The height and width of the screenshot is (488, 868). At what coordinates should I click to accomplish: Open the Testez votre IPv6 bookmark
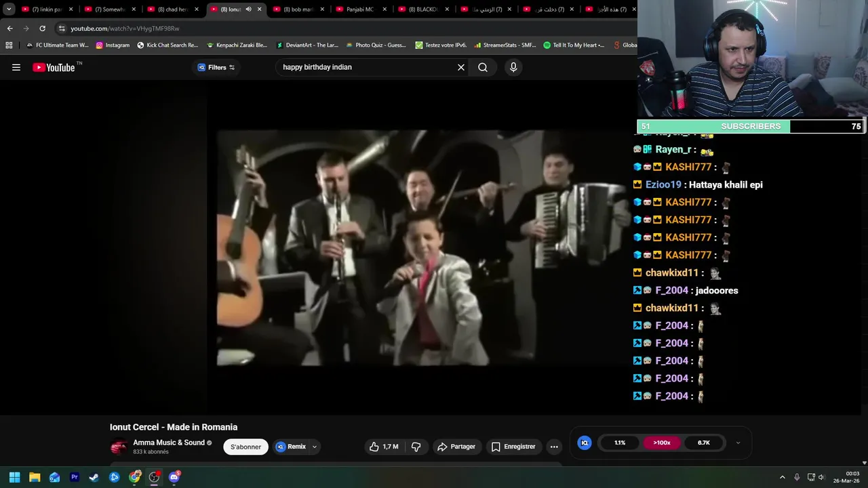(x=441, y=45)
